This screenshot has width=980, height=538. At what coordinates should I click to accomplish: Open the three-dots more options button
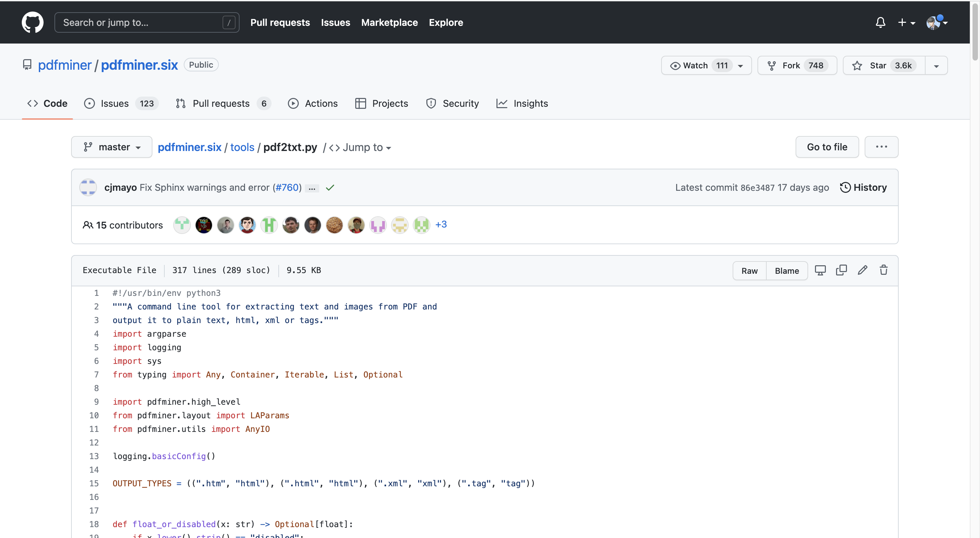click(881, 147)
